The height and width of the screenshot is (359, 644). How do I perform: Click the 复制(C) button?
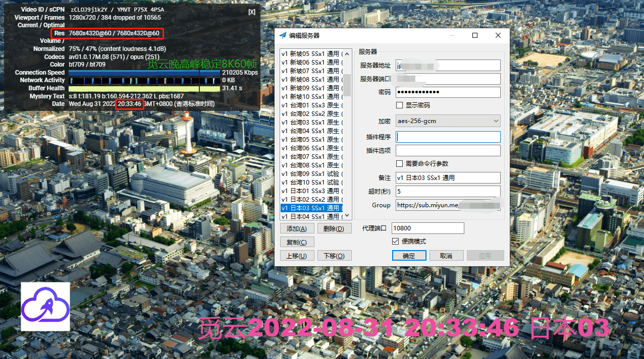click(297, 242)
